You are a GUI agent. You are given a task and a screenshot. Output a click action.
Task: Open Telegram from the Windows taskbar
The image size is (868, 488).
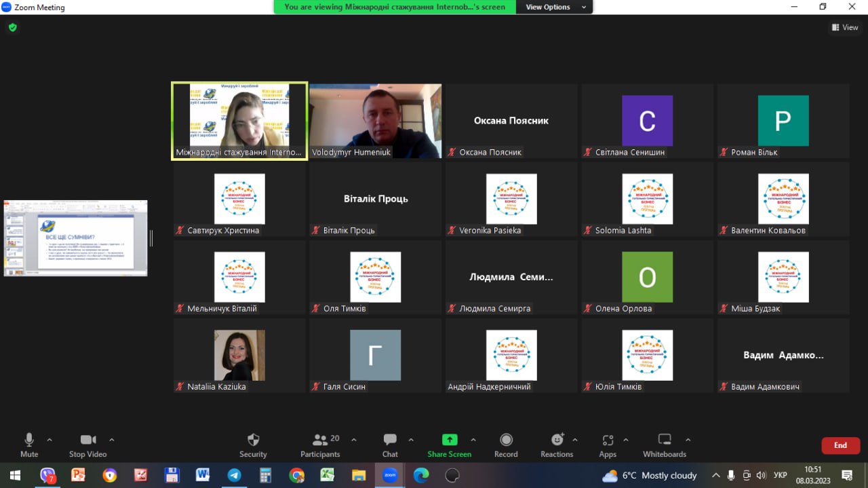click(x=234, y=475)
